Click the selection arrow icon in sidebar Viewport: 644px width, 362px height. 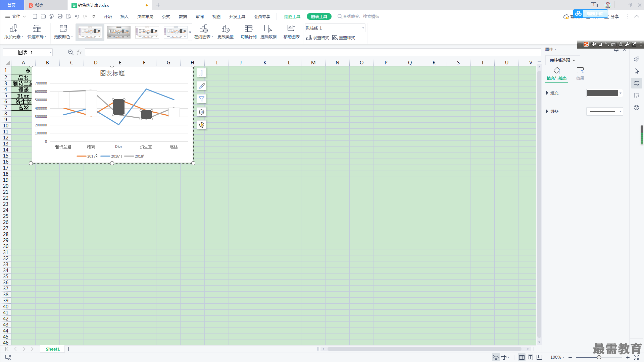[637, 71]
